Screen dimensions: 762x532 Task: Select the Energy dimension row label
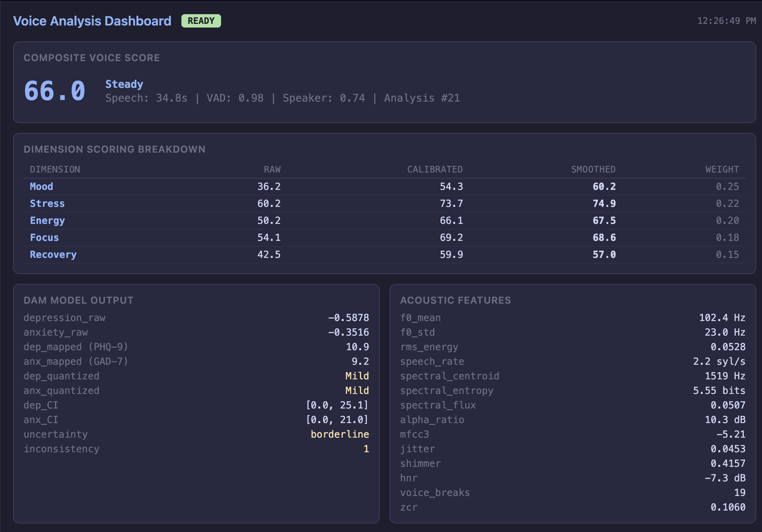pos(47,221)
